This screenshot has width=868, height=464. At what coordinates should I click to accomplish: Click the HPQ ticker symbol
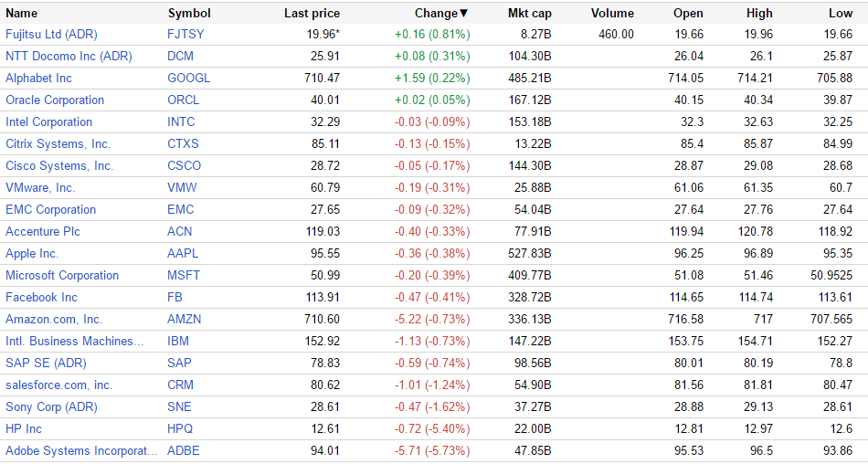point(182,428)
